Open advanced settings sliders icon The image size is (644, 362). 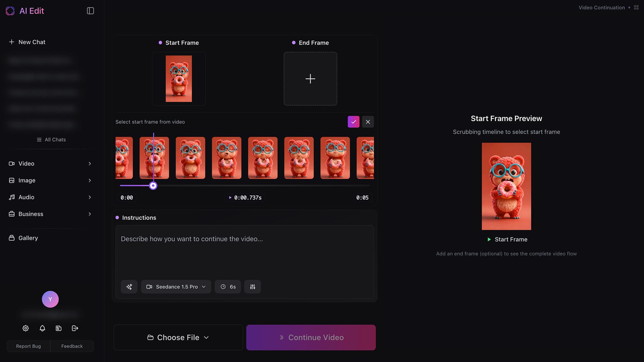pyautogui.click(x=253, y=287)
